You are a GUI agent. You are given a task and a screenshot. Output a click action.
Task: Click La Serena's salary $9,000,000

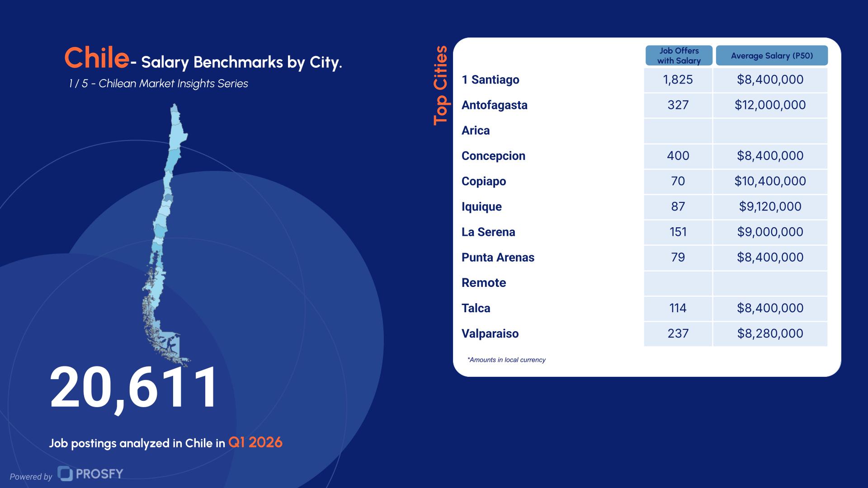coord(770,232)
